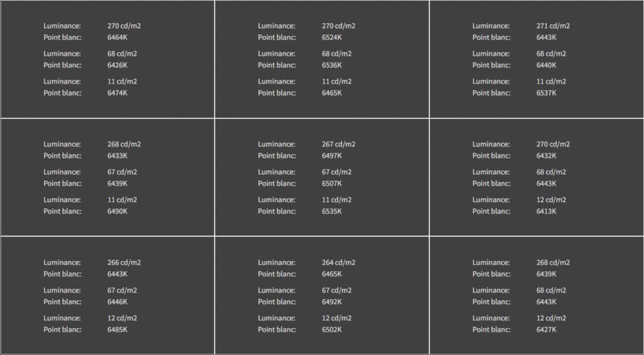Select the 6485K point blanc reading
Viewport: 644px width, 355px height.
tap(118, 329)
